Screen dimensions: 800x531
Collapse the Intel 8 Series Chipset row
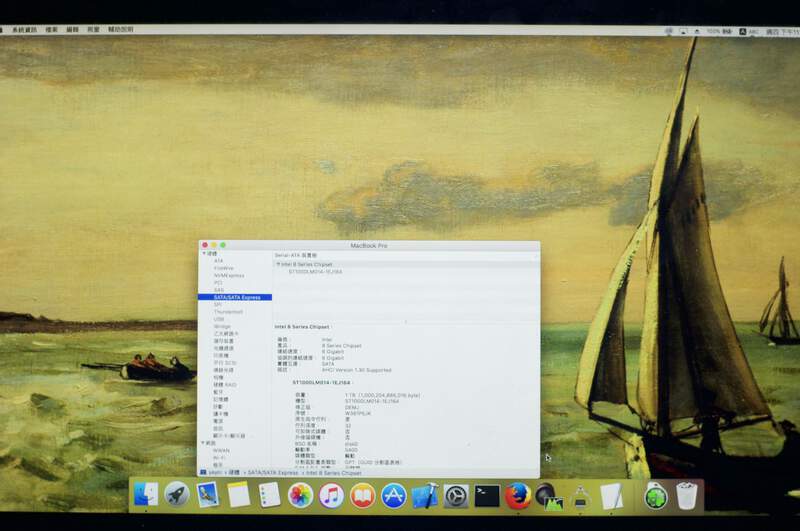278,264
